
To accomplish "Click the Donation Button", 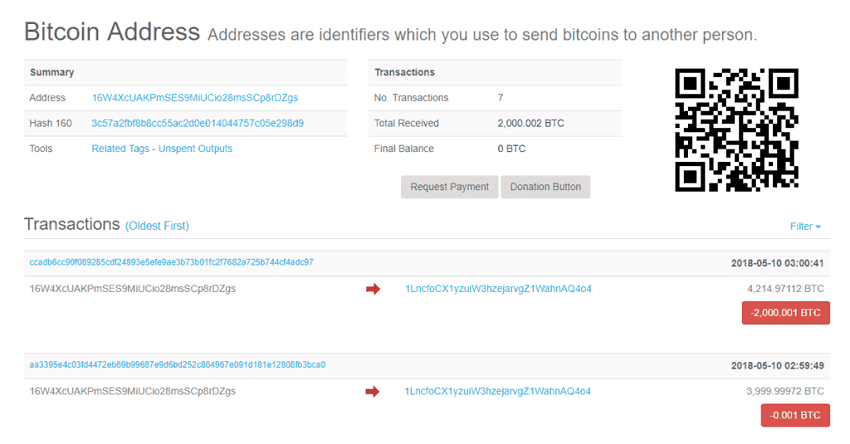I will 545,187.
